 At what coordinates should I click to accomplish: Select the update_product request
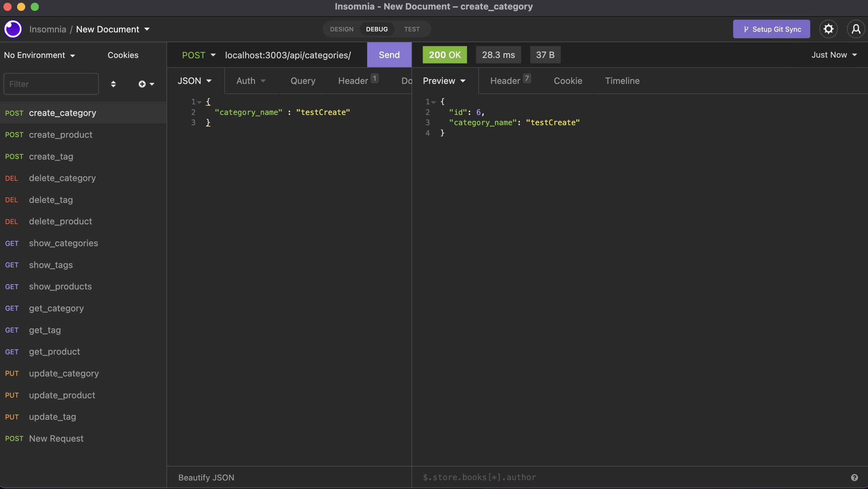[83, 395]
